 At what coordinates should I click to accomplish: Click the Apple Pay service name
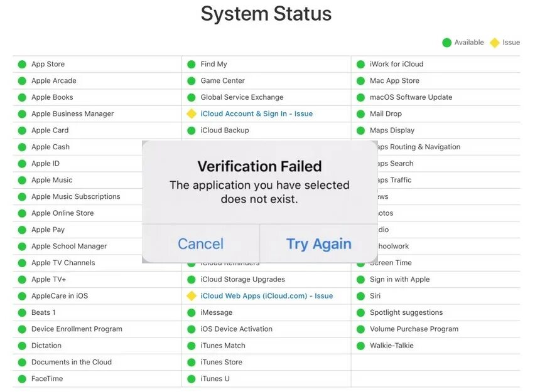coord(48,230)
